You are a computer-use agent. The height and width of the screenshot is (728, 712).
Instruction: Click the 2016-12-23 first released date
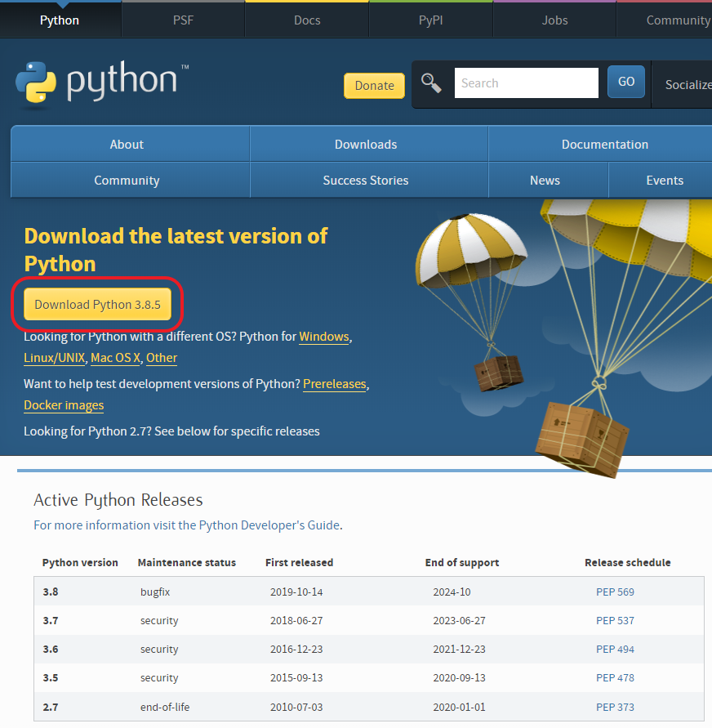coord(296,649)
